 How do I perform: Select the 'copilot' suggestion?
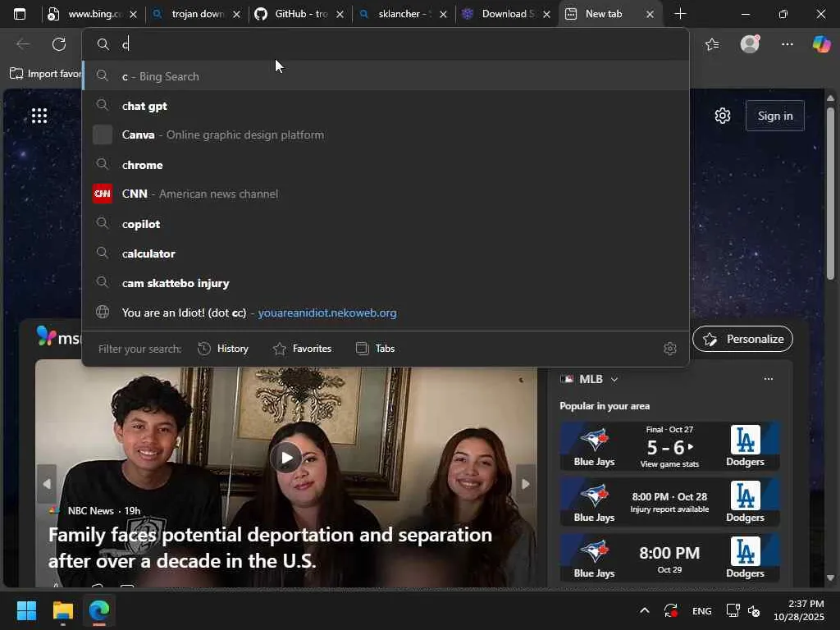386,224
